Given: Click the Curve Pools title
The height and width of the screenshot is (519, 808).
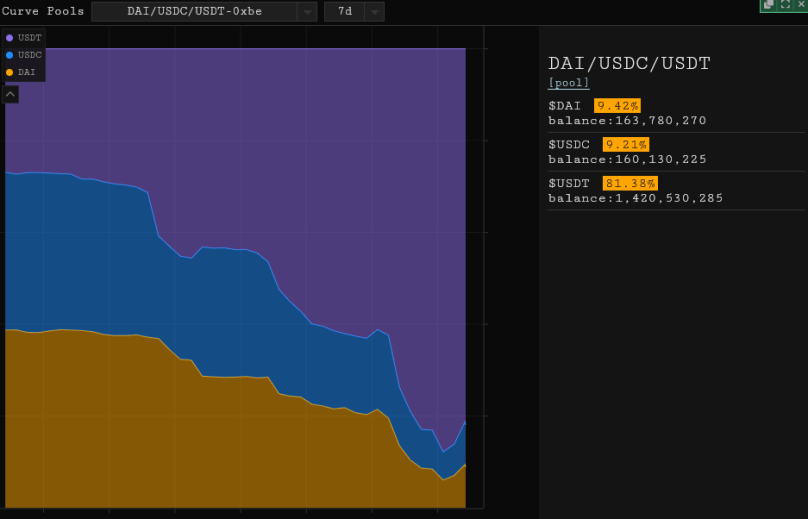Looking at the screenshot, I should coord(43,11).
